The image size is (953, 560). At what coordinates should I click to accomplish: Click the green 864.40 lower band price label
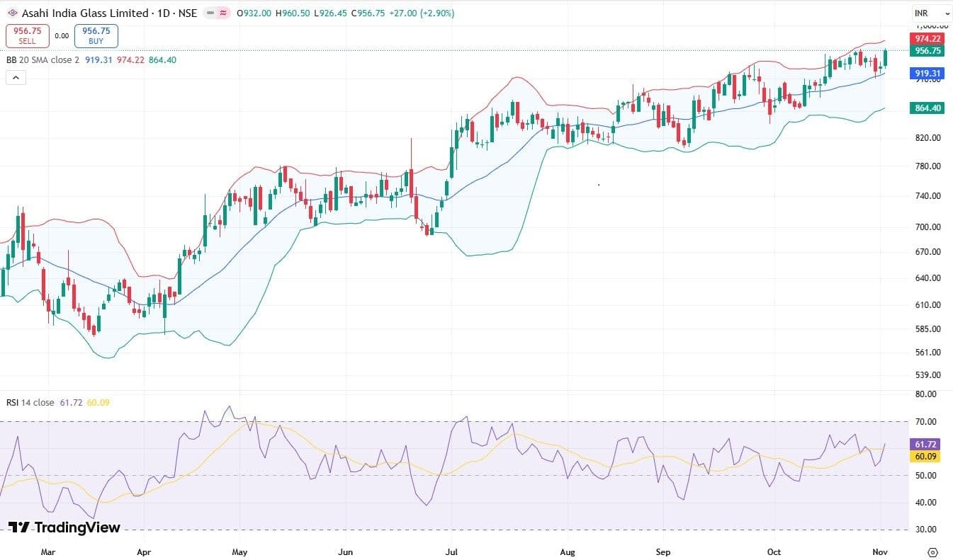[927, 108]
